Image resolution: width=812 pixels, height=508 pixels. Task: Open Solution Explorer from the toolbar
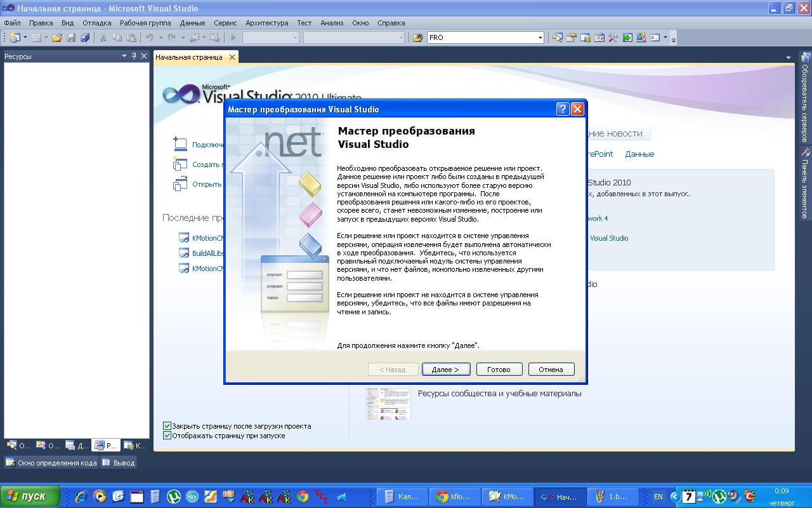point(558,38)
